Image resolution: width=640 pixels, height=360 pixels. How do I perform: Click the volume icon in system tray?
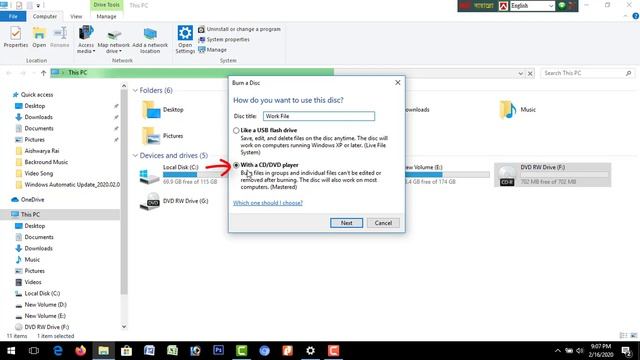(x=580, y=351)
